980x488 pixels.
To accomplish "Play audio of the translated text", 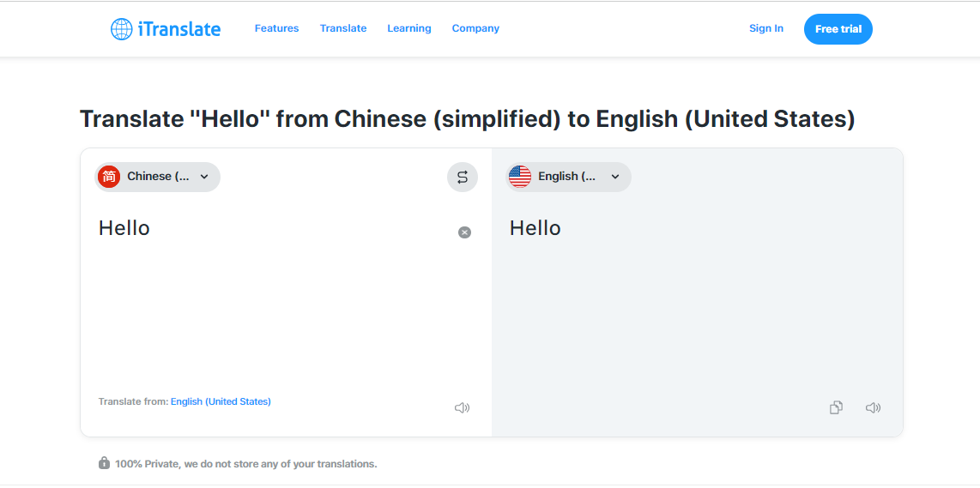I will 873,408.
